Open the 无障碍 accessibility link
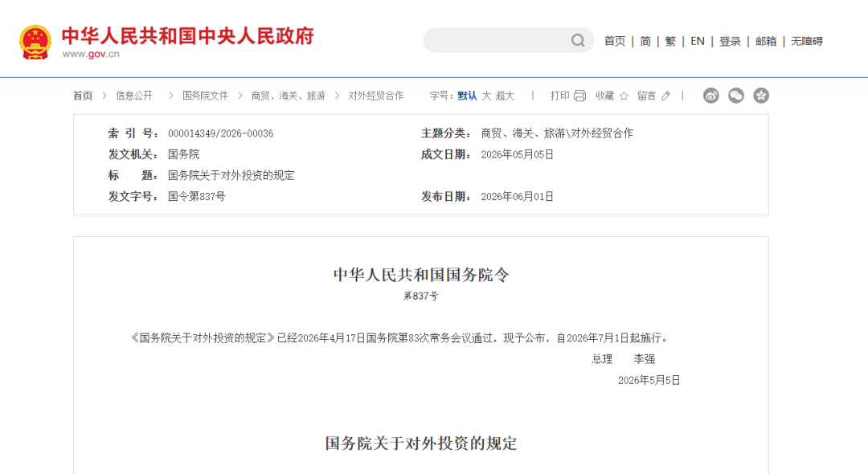Image resolution: width=868 pixels, height=474 pixels. 807,41
